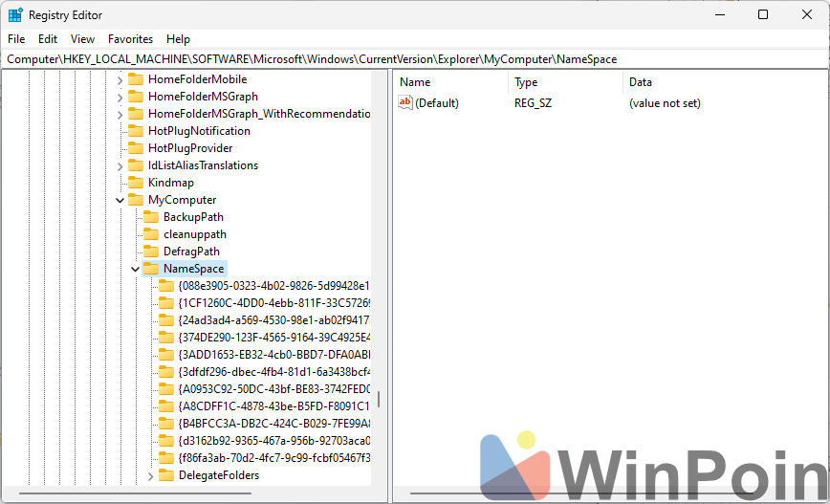Click the {24ad3ad4-a569 key folder icon
The width and height of the screenshot is (830, 504).
coord(166,320)
